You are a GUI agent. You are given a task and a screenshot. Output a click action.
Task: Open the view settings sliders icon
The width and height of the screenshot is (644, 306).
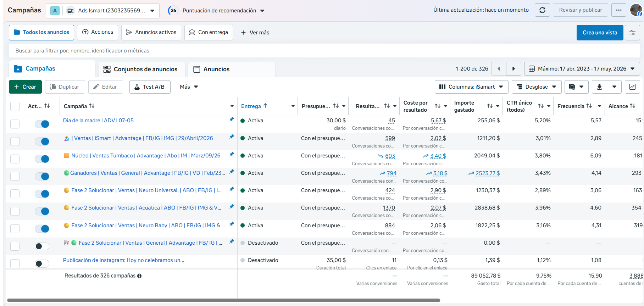point(632,33)
